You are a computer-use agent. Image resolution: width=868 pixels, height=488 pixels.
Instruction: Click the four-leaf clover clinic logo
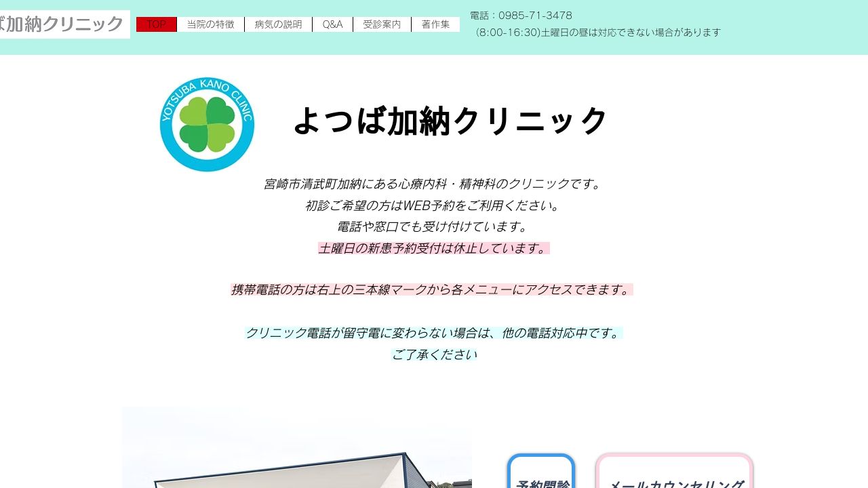(207, 124)
